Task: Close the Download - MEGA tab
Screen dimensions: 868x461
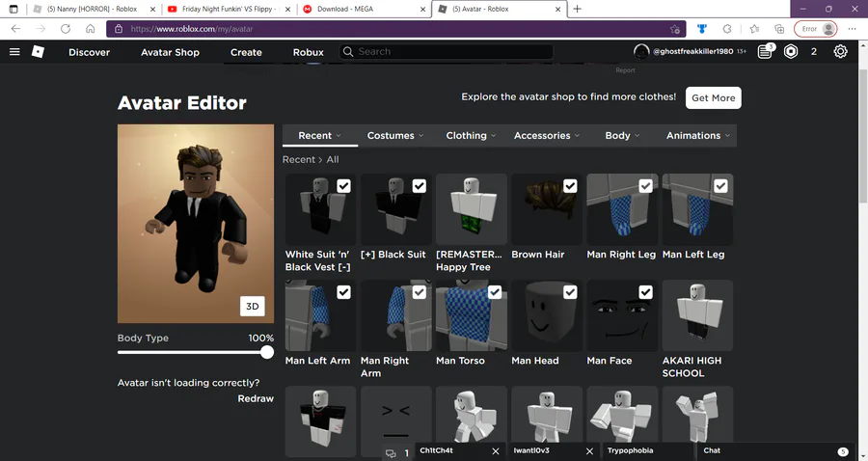Action: 422,9
